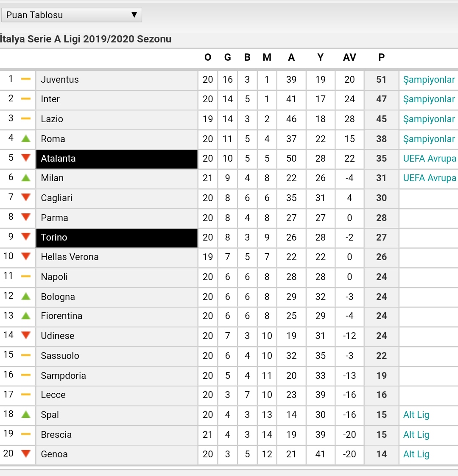Click the red down arrow next to Genoa

point(26,454)
